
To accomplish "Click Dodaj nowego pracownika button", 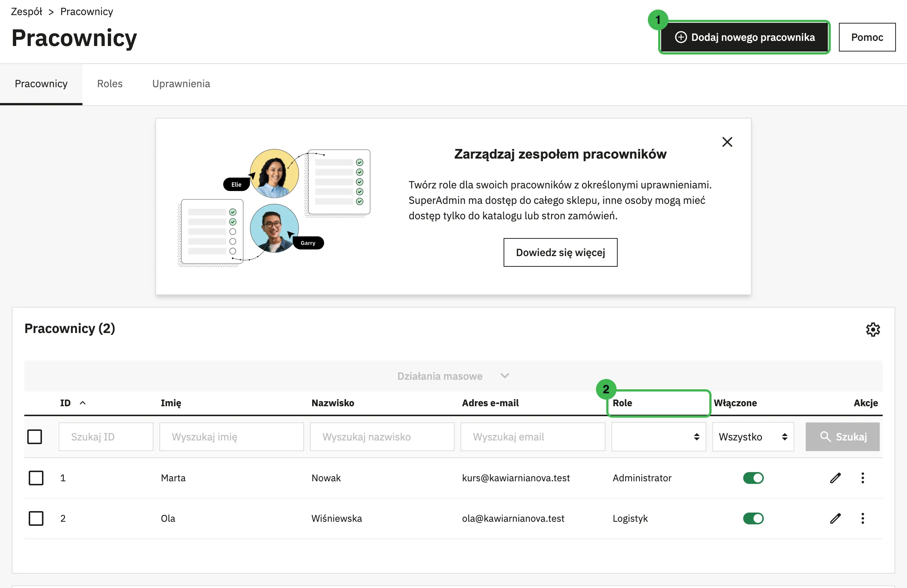I will pyautogui.click(x=745, y=37).
